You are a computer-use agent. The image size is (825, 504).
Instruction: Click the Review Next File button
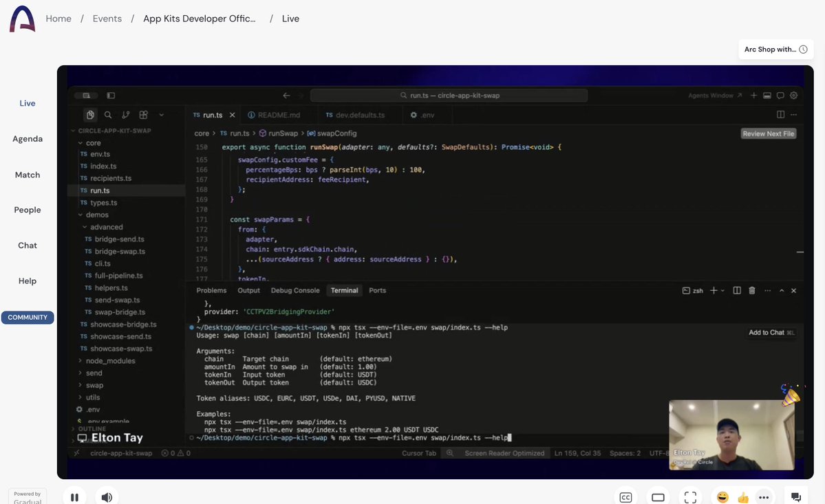pyautogui.click(x=768, y=133)
